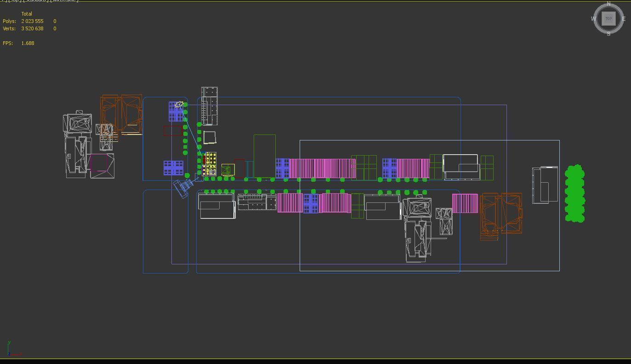Select the tall green rectangle outline in center

(x=265, y=156)
